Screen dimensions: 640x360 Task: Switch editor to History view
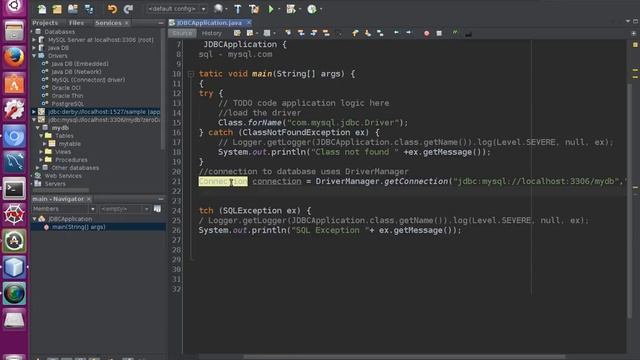pos(211,33)
